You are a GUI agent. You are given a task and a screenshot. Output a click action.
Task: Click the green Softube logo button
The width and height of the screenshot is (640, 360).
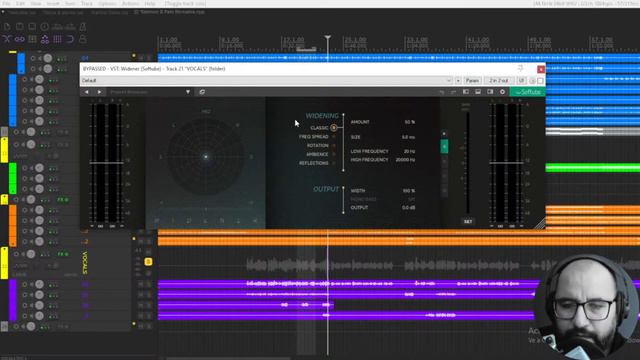tap(527, 92)
